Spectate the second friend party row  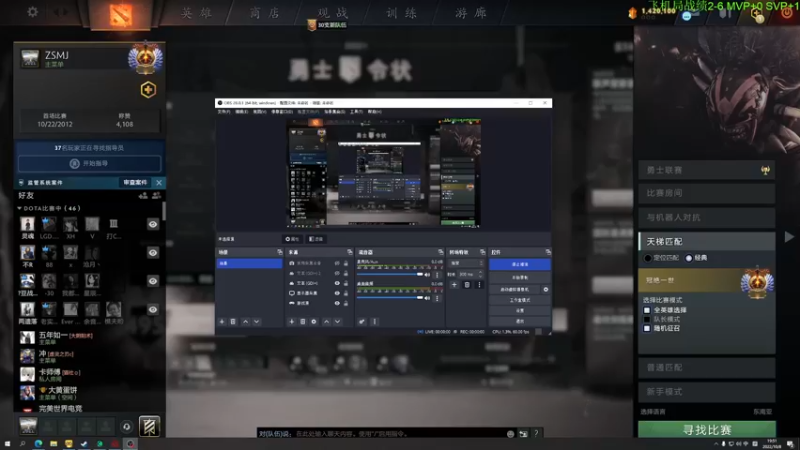(153, 253)
